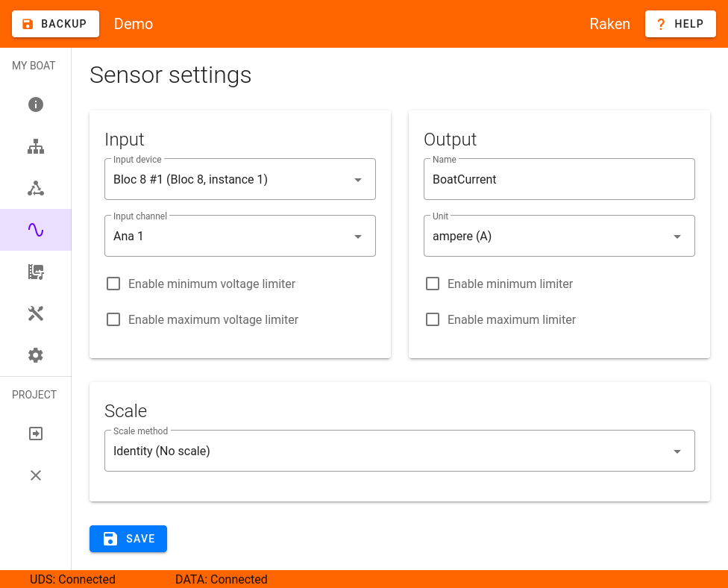Image resolution: width=728 pixels, height=588 pixels.
Task: Open the boat info icon in sidebar
Action: [x=36, y=104]
